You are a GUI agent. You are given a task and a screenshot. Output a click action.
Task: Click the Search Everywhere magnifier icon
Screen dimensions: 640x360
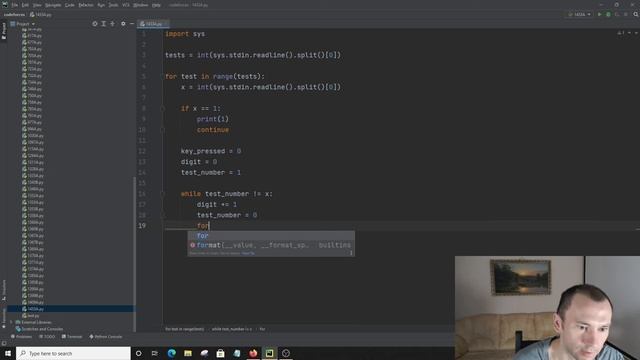click(636, 15)
